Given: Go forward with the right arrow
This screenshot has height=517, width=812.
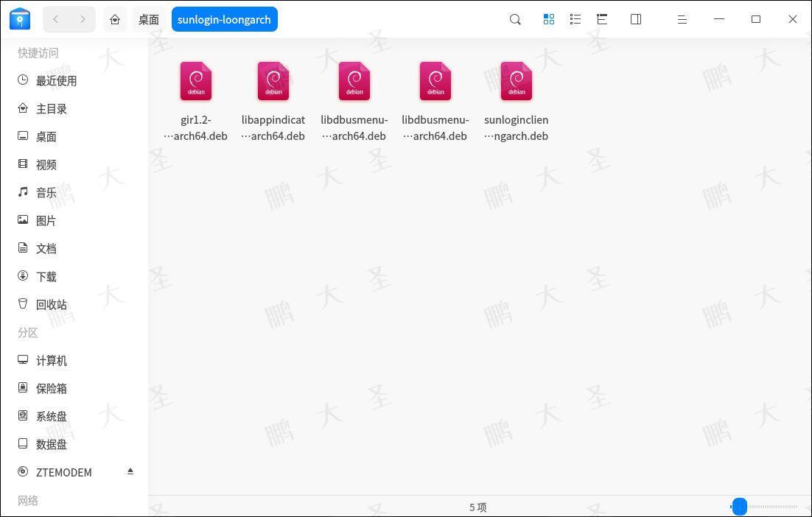Looking at the screenshot, I should tap(83, 19).
